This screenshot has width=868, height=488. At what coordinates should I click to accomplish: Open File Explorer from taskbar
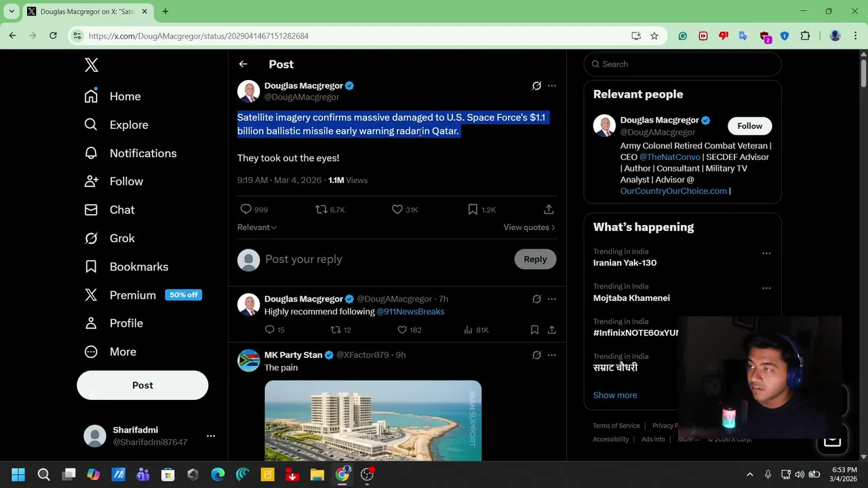pyautogui.click(x=317, y=474)
